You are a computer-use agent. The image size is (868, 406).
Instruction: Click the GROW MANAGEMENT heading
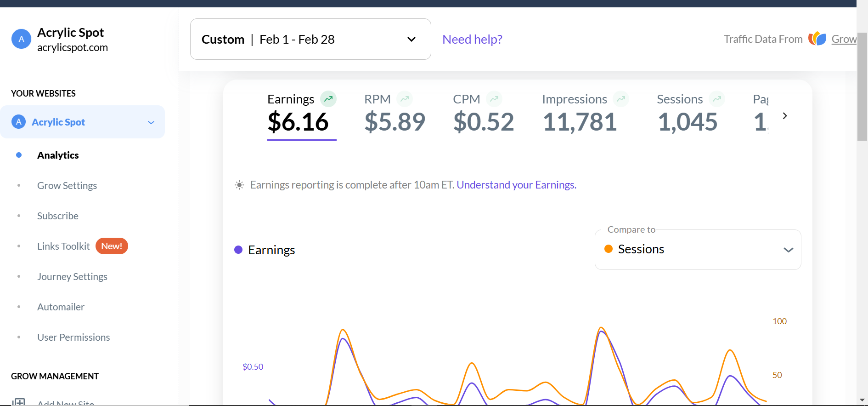[55, 376]
